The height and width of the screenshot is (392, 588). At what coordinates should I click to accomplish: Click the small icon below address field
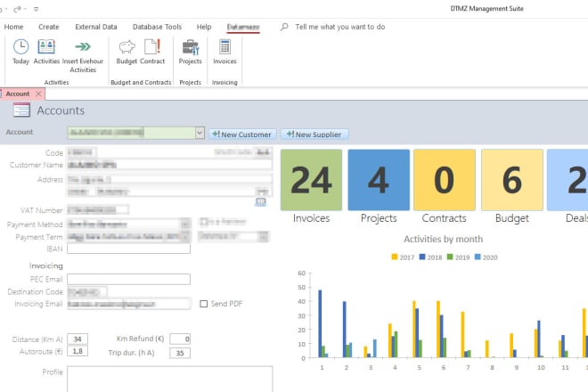click(260, 202)
